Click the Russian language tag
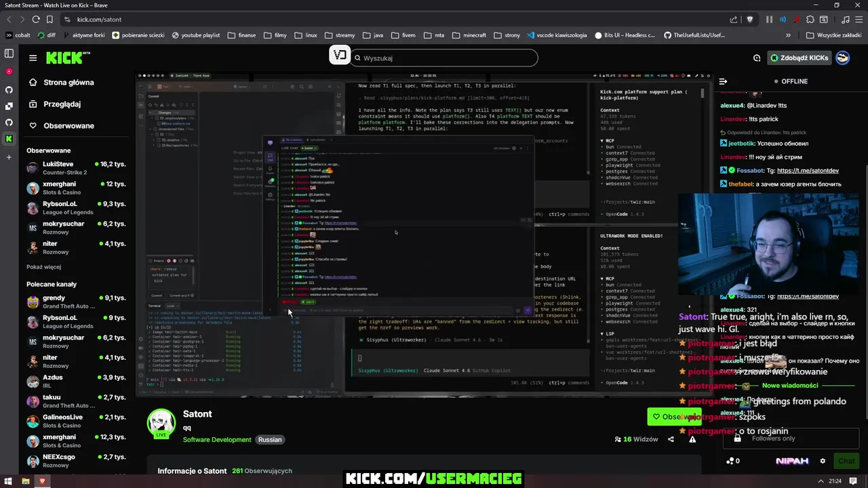This screenshot has height=488, width=868. [270, 440]
